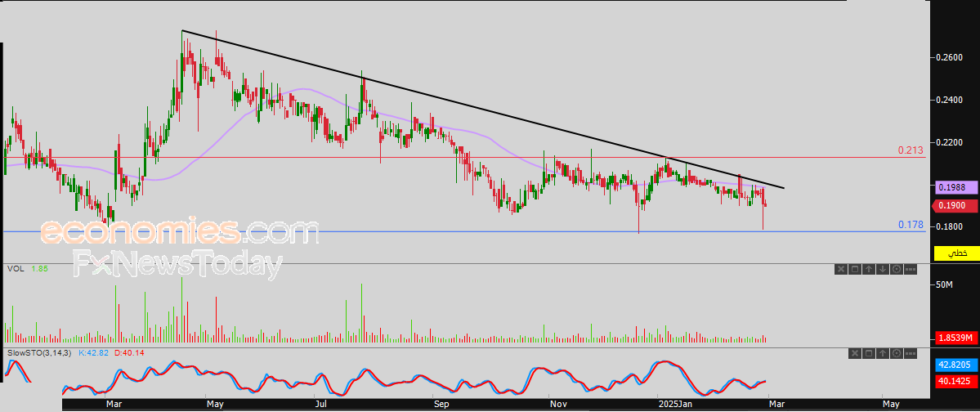
Task: Click the VOL indicator title
Action: pos(15,268)
